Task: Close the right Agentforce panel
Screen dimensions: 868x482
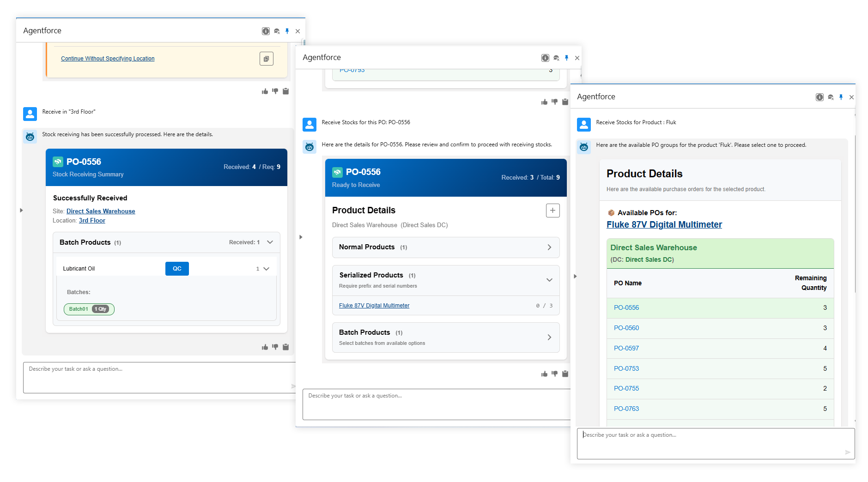Action: click(851, 97)
